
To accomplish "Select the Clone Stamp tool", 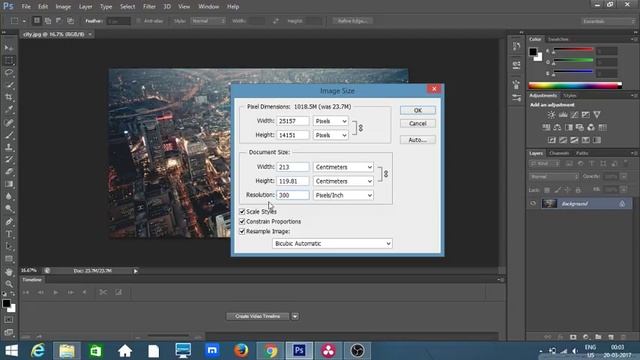I will [9, 147].
